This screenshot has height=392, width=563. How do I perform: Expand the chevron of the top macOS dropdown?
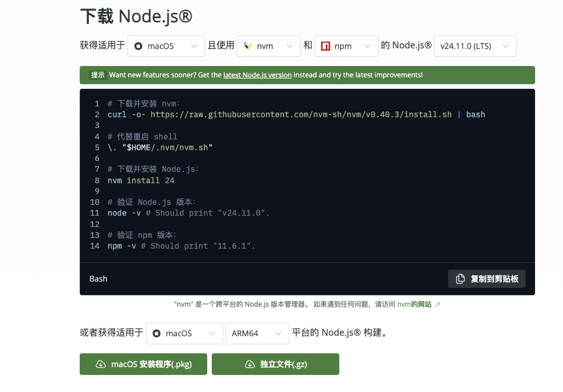coord(194,46)
